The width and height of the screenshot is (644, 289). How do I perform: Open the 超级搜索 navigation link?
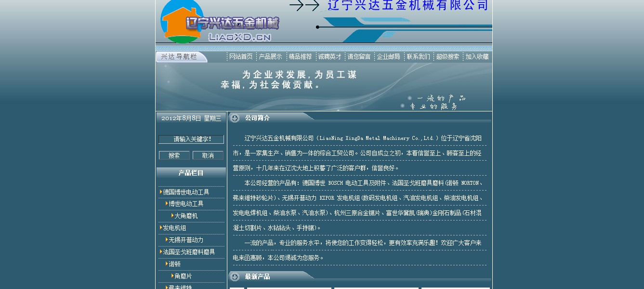point(448,57)
